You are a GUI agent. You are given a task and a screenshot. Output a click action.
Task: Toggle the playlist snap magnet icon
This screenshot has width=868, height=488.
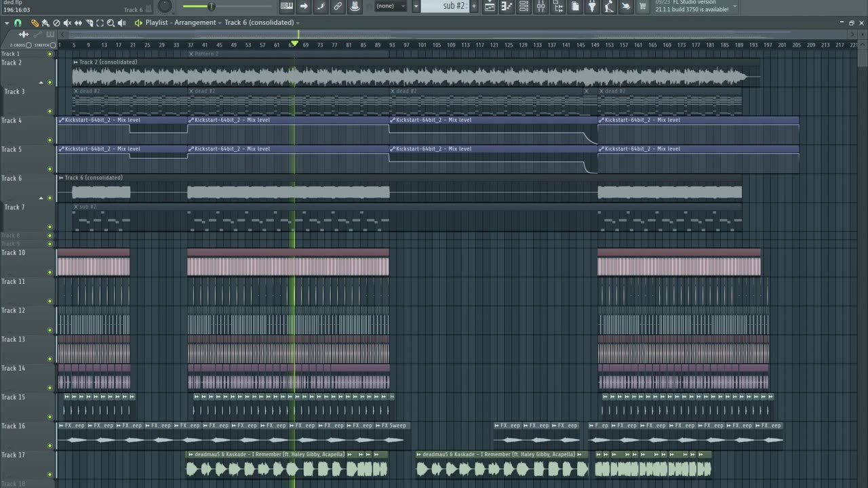coord(18,22)
